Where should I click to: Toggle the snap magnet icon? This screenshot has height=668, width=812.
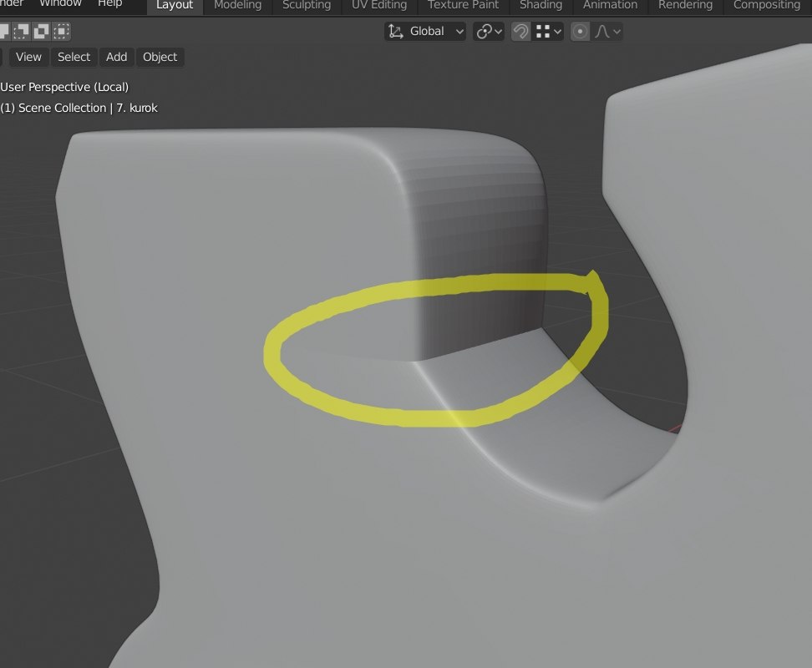[x=521, y=32]
